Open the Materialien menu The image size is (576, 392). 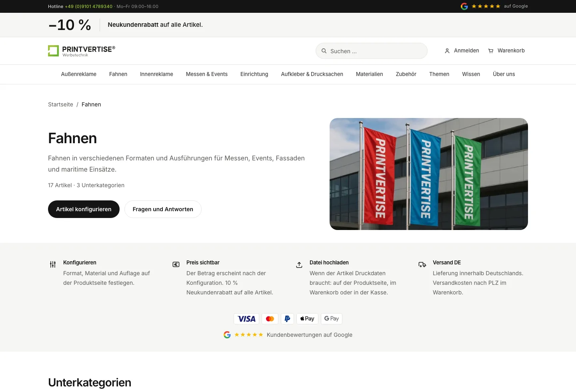370,74
